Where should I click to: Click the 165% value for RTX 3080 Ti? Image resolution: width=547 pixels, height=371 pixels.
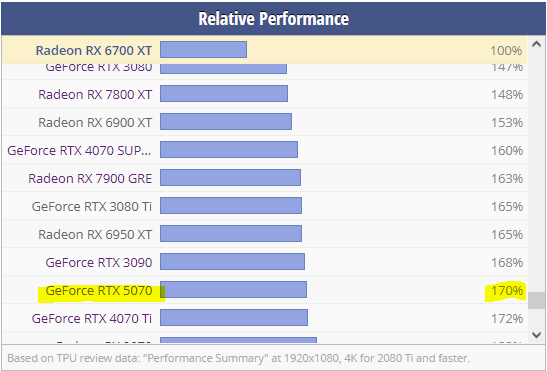(x=507, y=207)
